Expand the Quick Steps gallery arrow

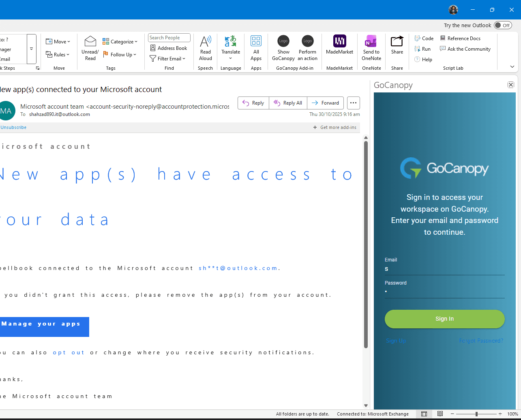pos(32,49)
